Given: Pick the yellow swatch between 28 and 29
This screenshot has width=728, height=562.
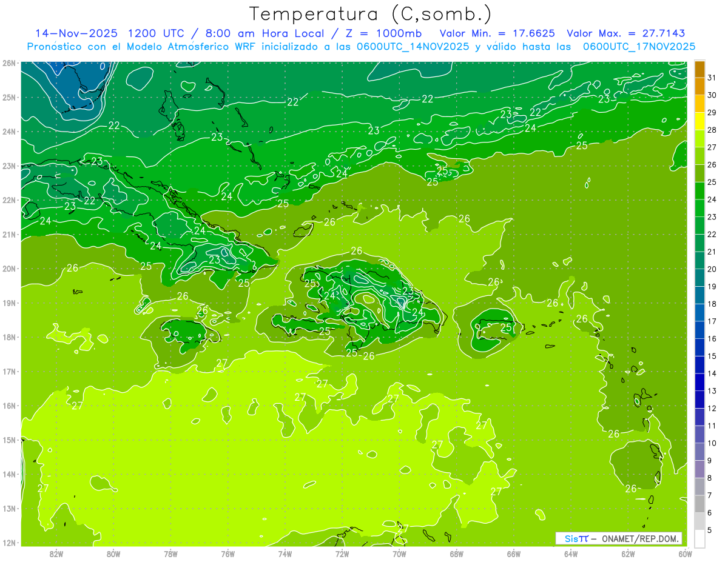Looking at the screenshot, I should [x=699, y=121].
